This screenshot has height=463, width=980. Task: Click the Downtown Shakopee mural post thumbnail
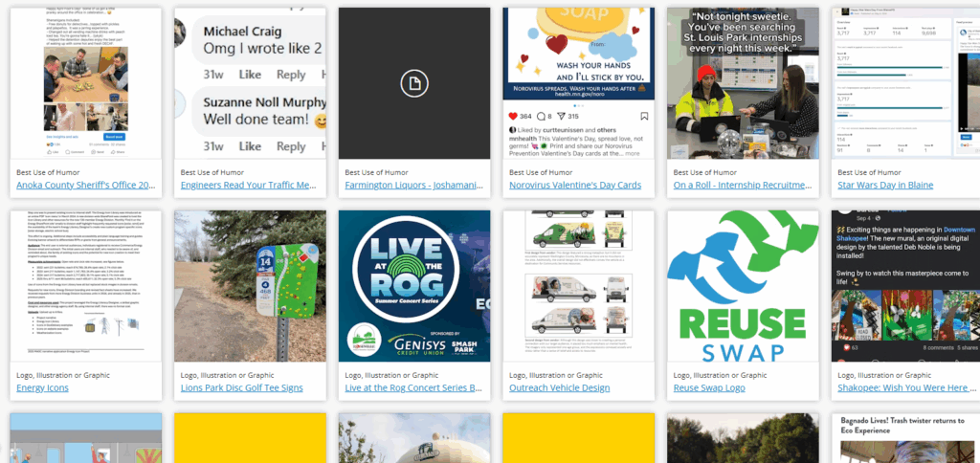coord(907,286)
